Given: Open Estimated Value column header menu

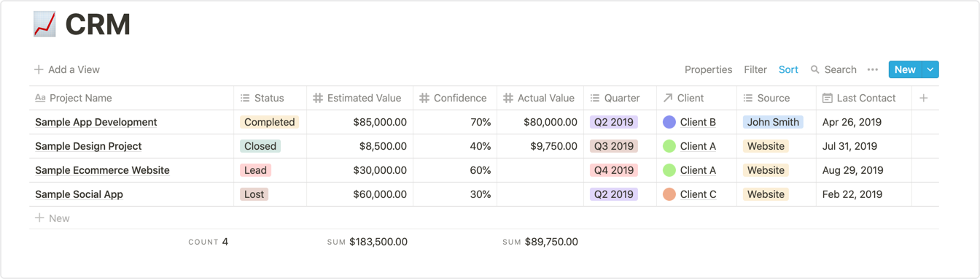Looking at the screenshot, I should (359, 98).
